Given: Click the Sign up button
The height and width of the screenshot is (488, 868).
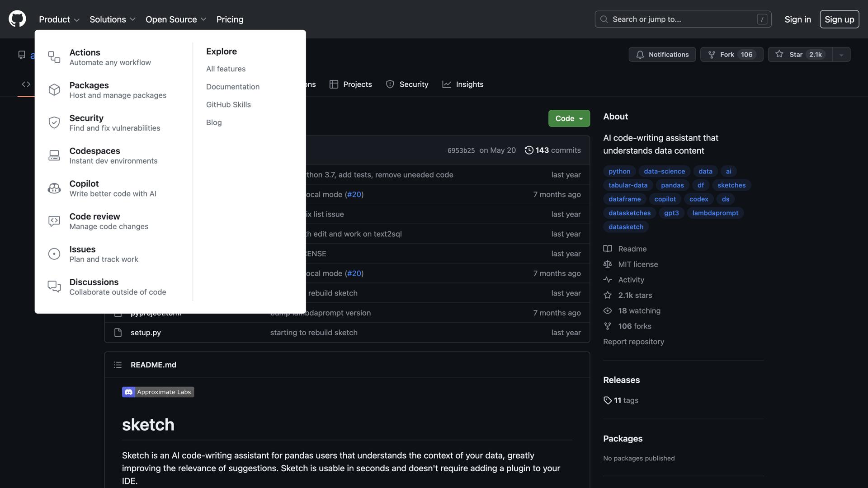Looking at the screenshot, I should (x=839, y=19).
